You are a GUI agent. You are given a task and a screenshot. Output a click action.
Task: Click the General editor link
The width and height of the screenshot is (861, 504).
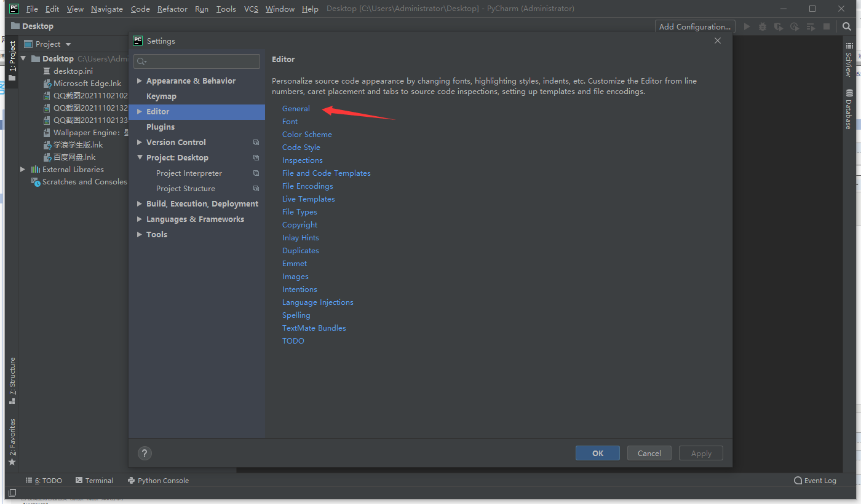[296, 108]
